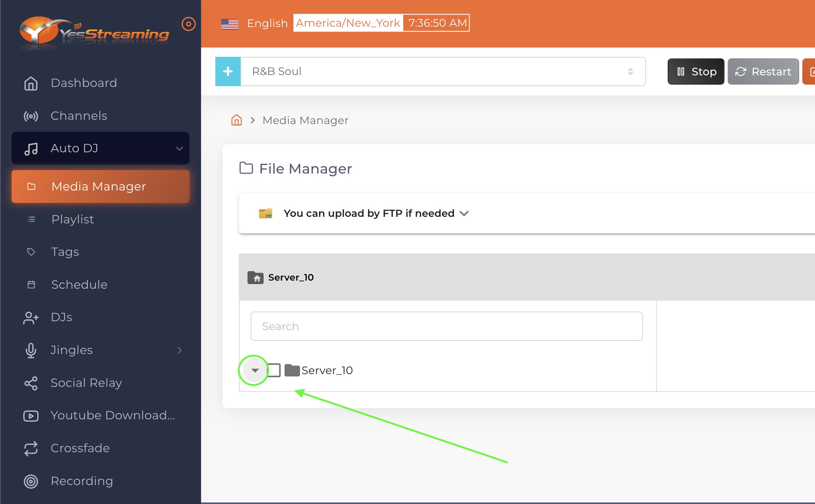Click the Channels broadcast icon
Screen dimensions: 815x504
(31, 116)
